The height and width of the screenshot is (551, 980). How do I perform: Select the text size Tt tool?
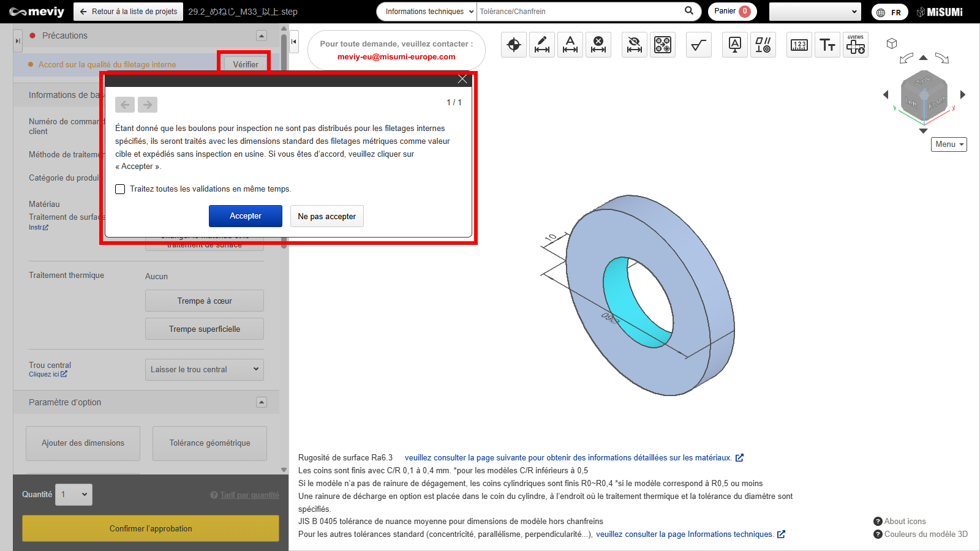827,45
